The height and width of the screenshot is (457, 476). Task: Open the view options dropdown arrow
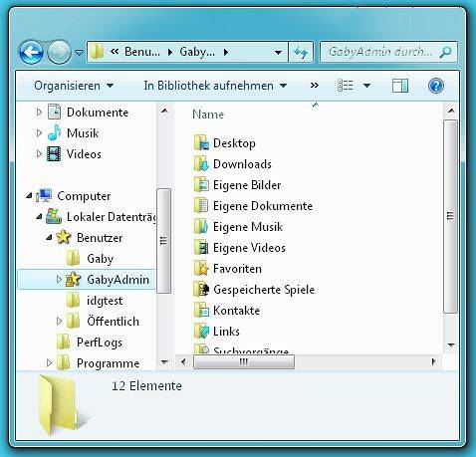(x=366, y=86)
